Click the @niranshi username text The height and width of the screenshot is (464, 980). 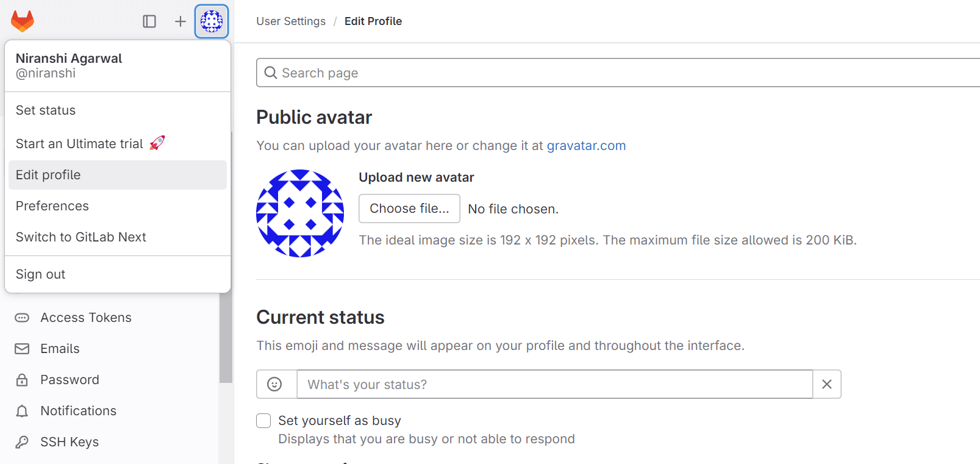pos(46,73)
